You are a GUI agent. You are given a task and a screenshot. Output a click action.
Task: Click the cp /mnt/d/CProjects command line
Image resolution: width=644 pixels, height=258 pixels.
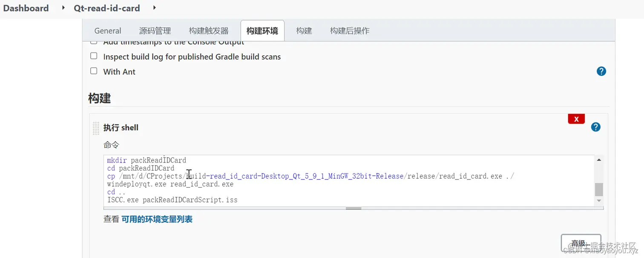point(310,176)
